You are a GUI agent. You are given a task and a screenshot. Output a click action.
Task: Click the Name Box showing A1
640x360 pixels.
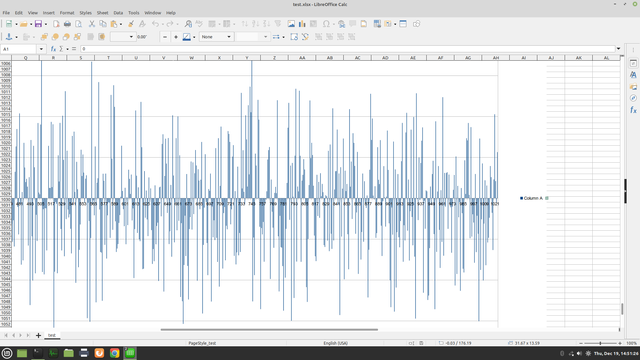(x=19, y=49)
